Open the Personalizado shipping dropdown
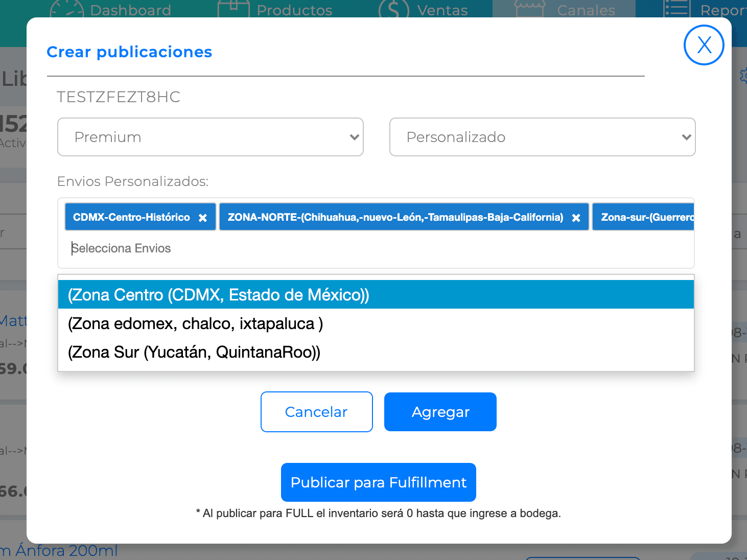This screenshot has height=560, width=747. (x=542, y=137)
